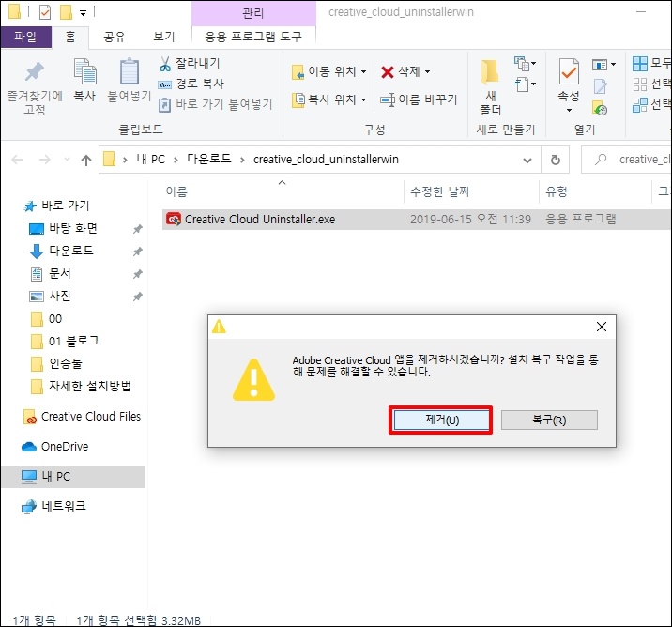Click the pin icon next to 문서
The height and width of the screenshot is (627, 672).
click(138, 274)
